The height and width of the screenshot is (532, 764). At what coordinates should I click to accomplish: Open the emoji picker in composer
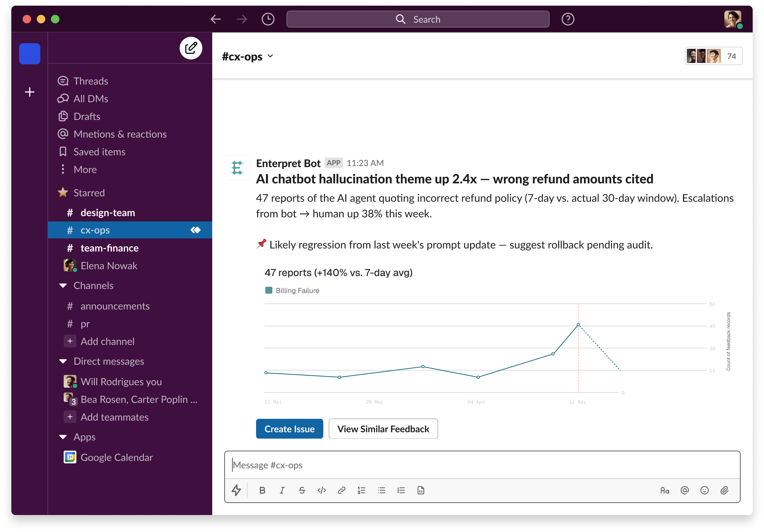[x=704, y=490]
